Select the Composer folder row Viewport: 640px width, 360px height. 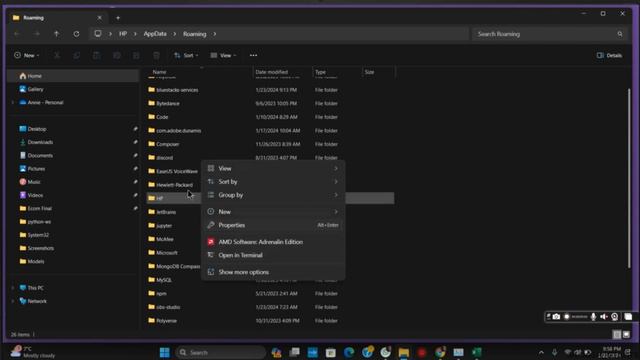pos(270,144)
